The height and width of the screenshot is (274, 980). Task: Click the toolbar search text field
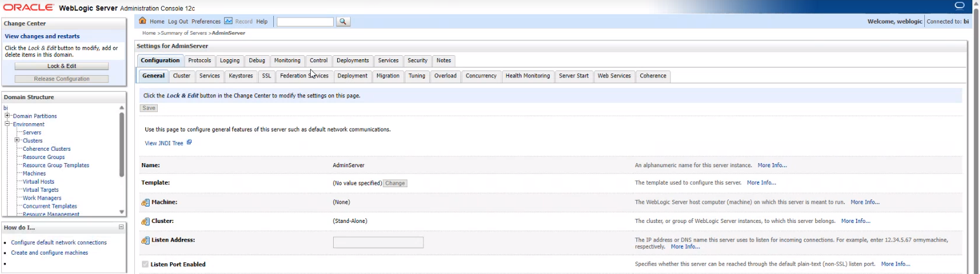click(x=305, y=22)
